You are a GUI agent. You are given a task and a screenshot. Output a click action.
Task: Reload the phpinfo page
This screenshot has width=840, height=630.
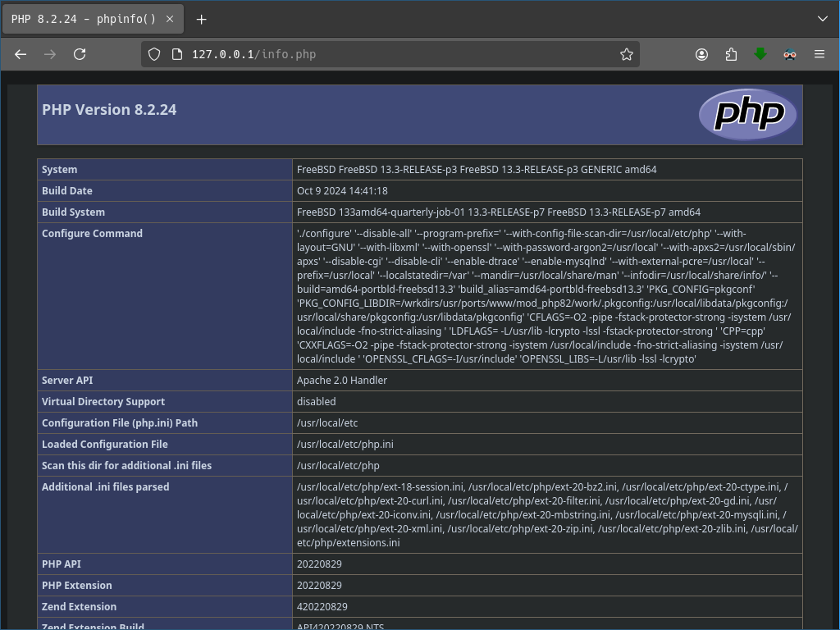(x=80, y=54)
